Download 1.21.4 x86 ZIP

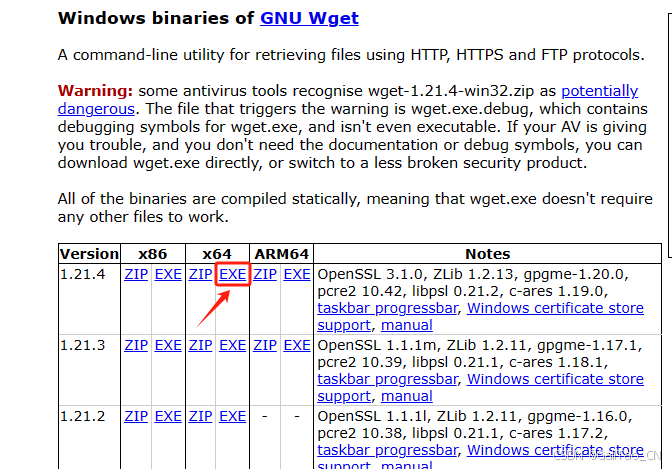click(136, 274)
